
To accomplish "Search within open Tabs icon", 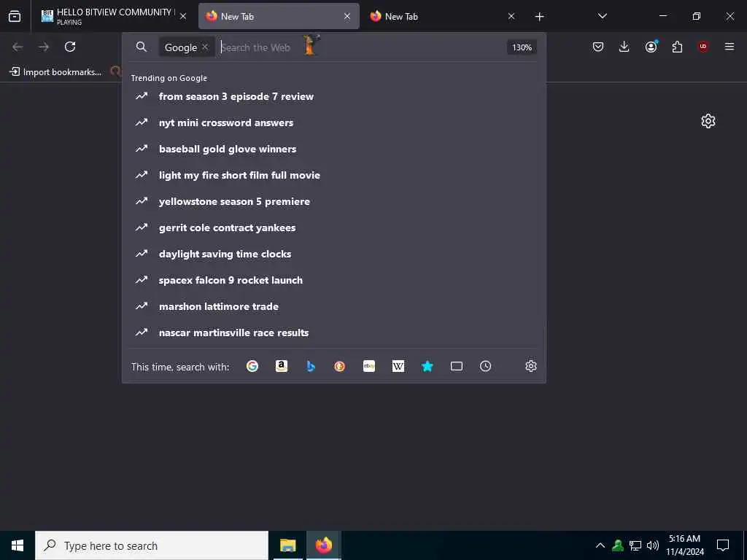I will [457, 366].
